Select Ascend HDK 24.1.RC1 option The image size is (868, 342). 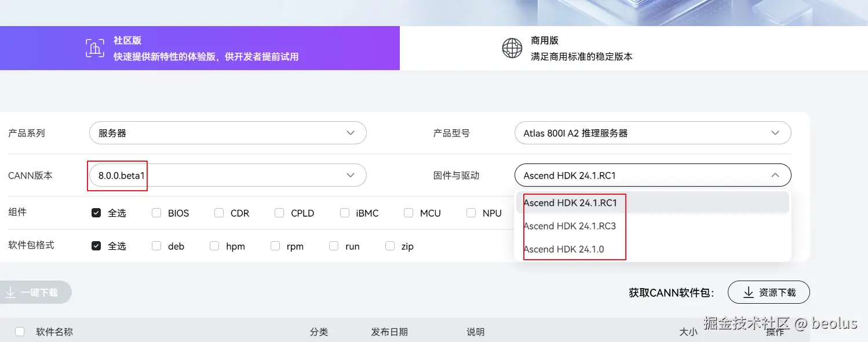[x=570, y=203]
